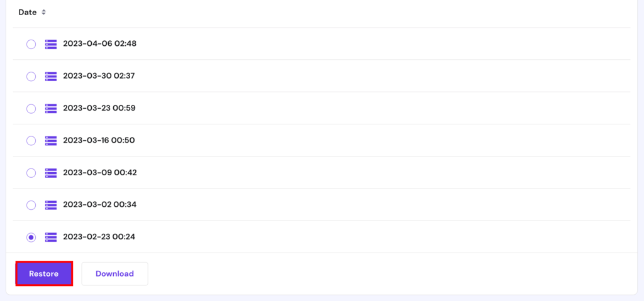The height and width of the screenshot is (301, 644).
Task: Click backup icon for 2023-03-02 00:34
Action: (51, 204)
